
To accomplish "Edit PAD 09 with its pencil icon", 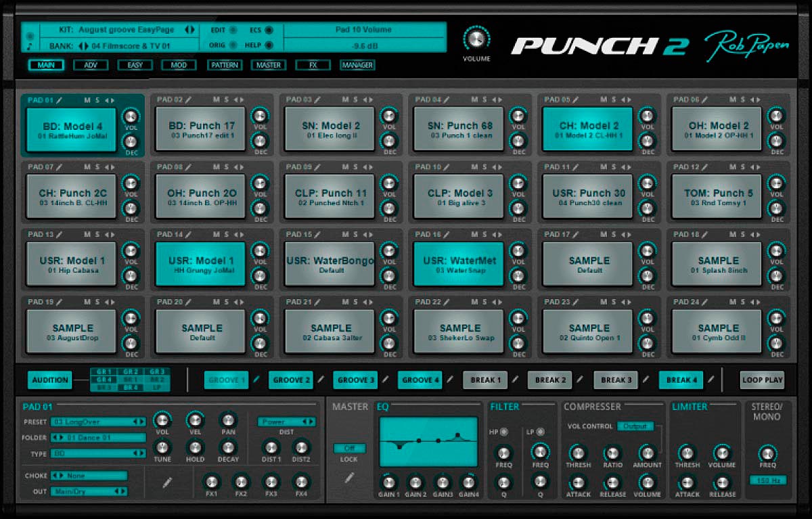I will (318, 167).
